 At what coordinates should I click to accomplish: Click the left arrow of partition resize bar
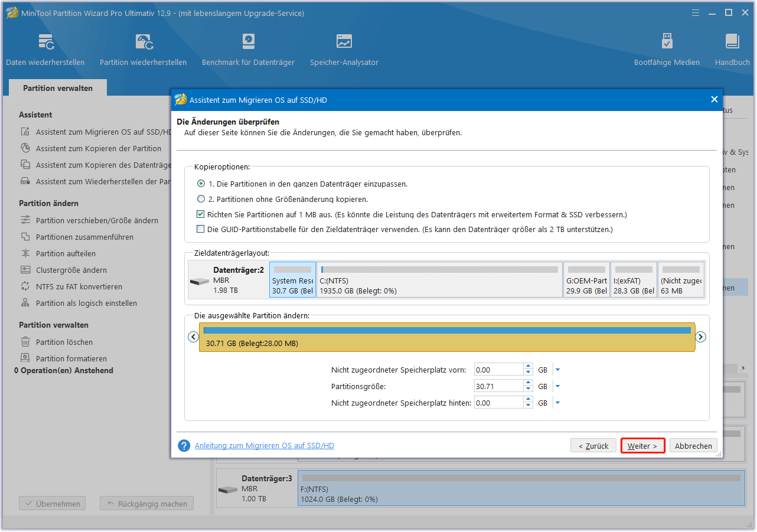(193, 337)
